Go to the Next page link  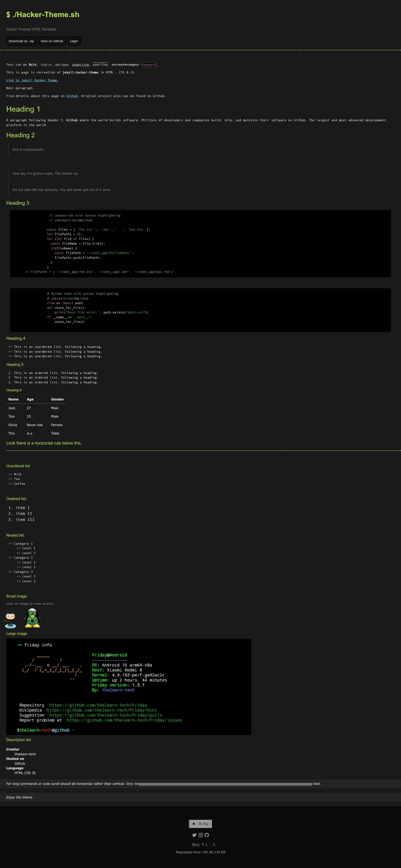(x=196, y=844)
